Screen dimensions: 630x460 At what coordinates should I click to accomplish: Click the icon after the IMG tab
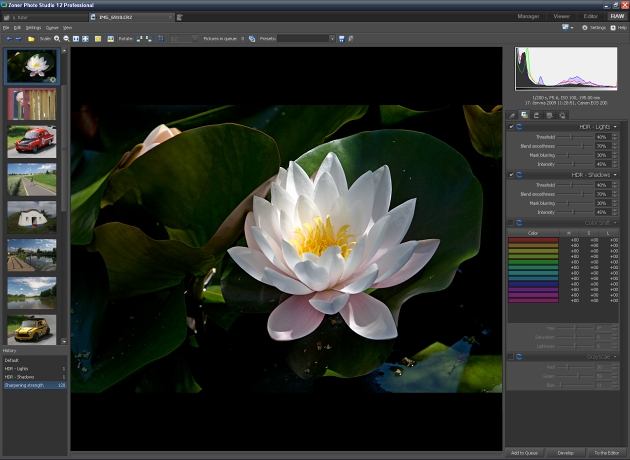(180, 17)
